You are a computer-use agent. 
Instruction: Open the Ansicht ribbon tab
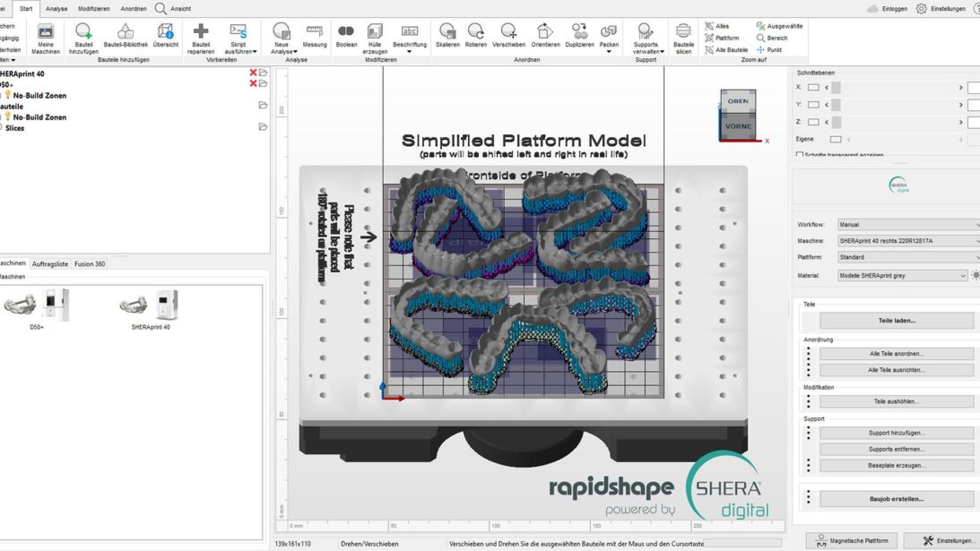coord(181,9)
